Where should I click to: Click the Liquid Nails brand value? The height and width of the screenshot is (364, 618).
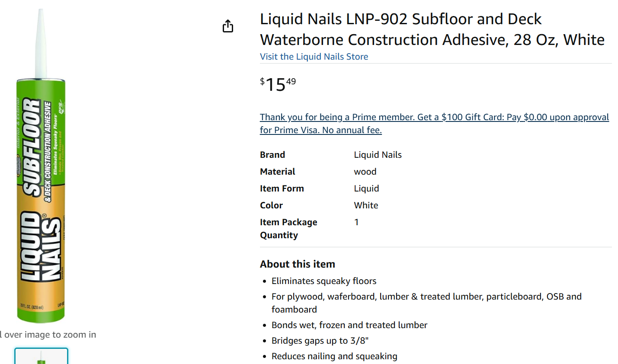[378, 155]
